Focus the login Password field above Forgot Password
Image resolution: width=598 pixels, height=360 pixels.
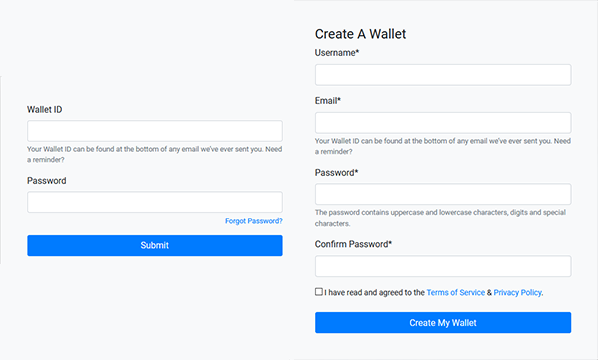[155, 202]
